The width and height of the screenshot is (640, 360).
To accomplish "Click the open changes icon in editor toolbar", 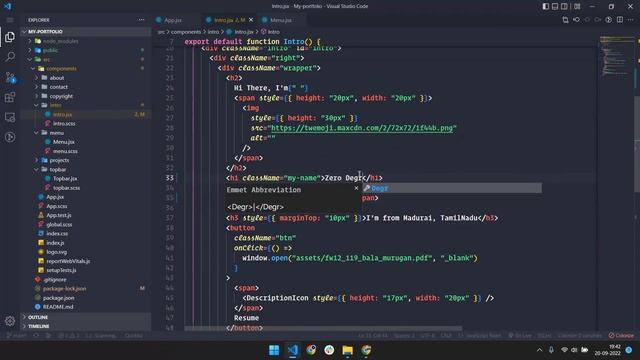I will click(x=565, y=20).
